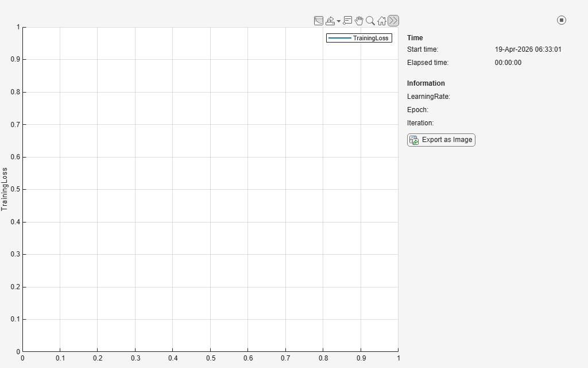This screenshot has width=588, height=368.
Task: Select the TrainingLoss y-axis label
Action: coord(5,189)
